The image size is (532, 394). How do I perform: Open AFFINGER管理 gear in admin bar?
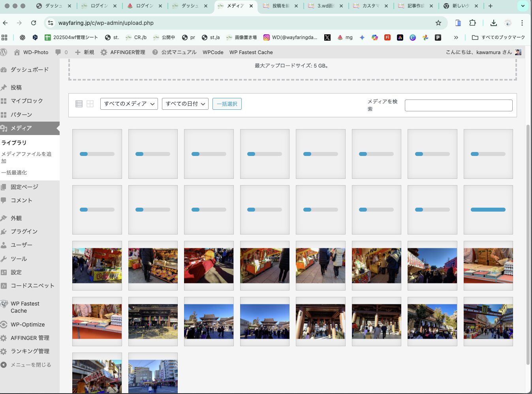(x=104, y=52)
